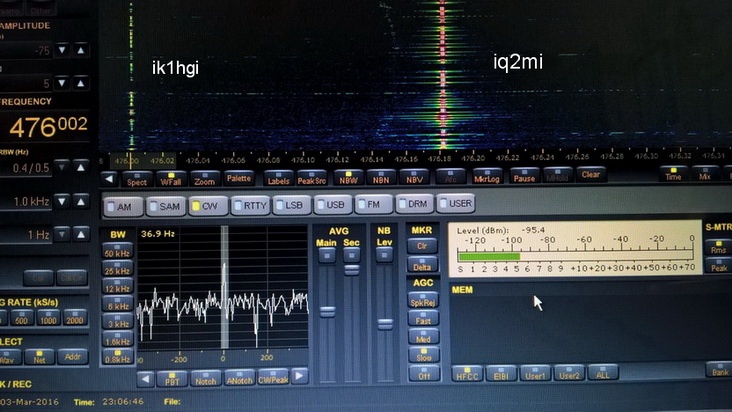Screen dimensions: 732x412
Task: Click the Zoom display button
Action: (x=204, y=179)
